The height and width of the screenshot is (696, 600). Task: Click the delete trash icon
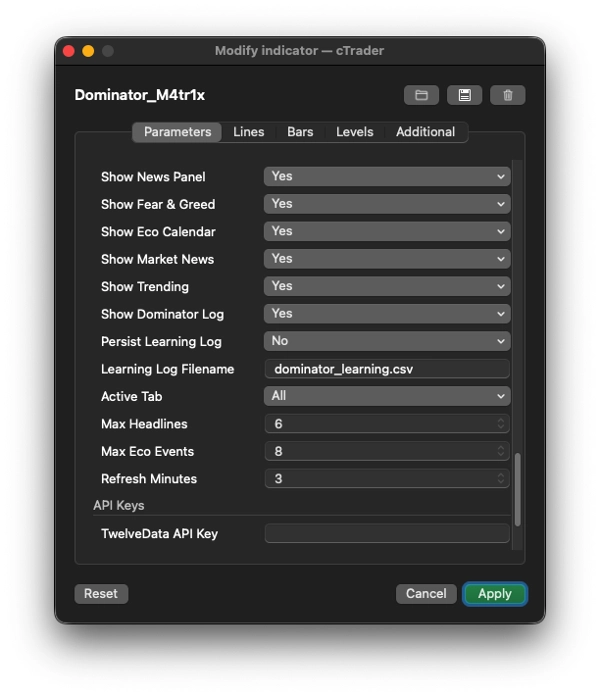point(507,95)
